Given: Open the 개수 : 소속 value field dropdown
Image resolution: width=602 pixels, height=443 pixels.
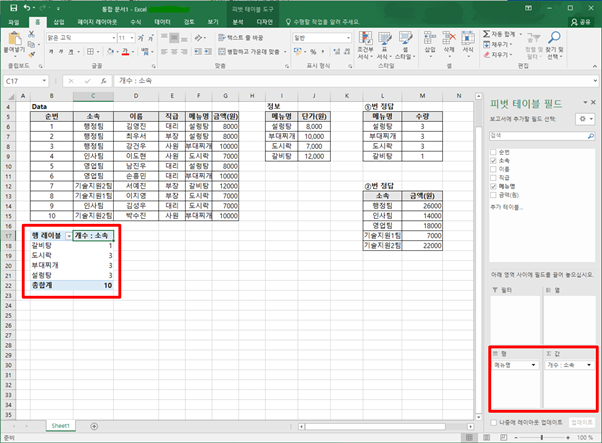Looking at the screenshot, I should point(589,365).
